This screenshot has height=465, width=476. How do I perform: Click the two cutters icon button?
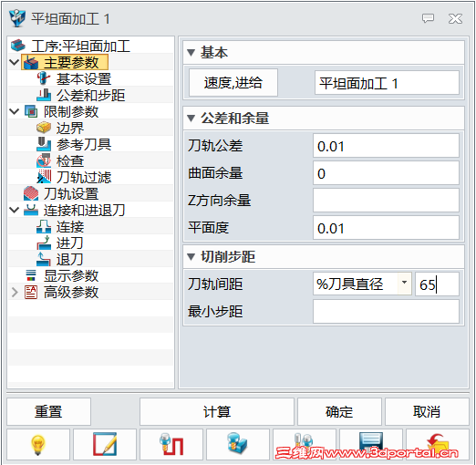point(305,444)
